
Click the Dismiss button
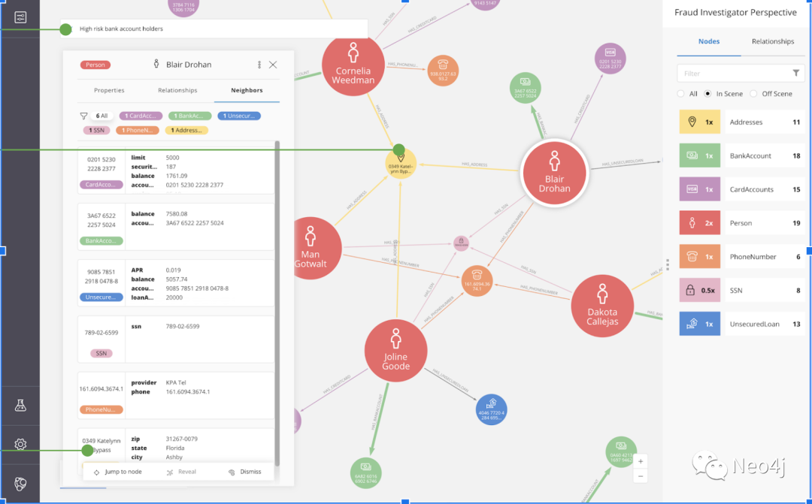tap(245, 472)
